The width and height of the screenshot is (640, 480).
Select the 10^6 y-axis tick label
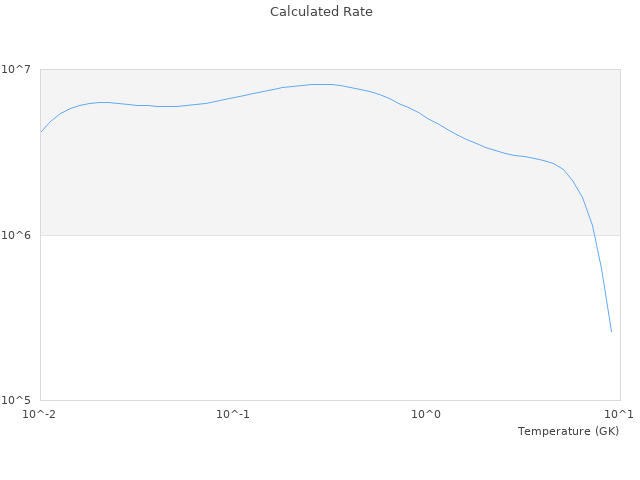pos(19,235)
